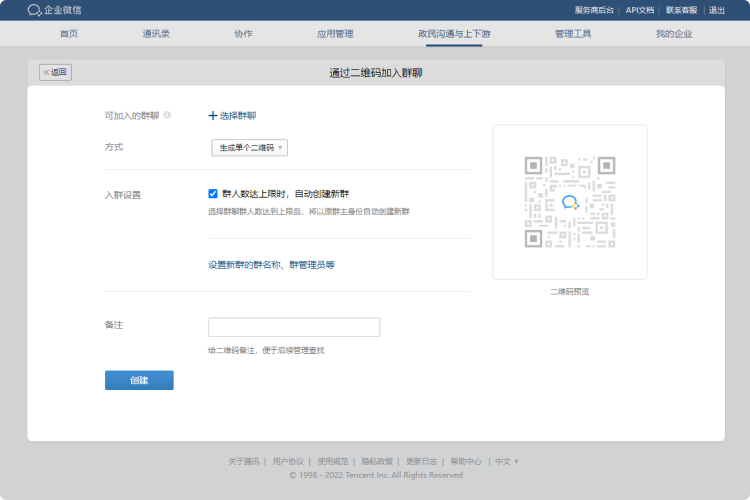Click the 备注 text input field
The image size is (750, 500).
coord(294,327)
